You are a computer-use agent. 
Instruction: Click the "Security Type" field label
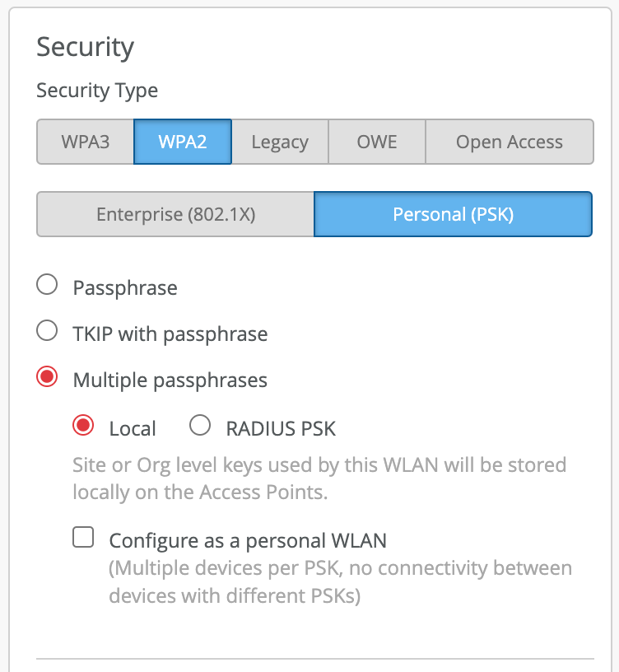97,91
